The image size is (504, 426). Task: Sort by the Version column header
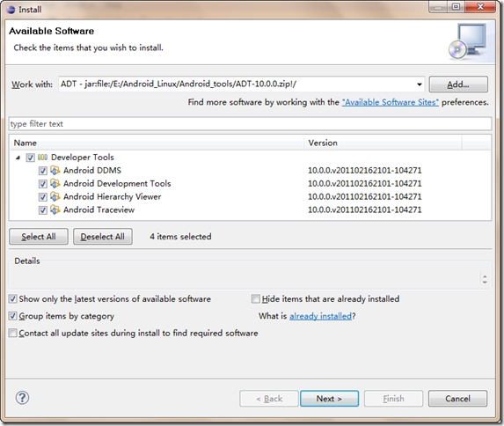[x=383, y=143]
